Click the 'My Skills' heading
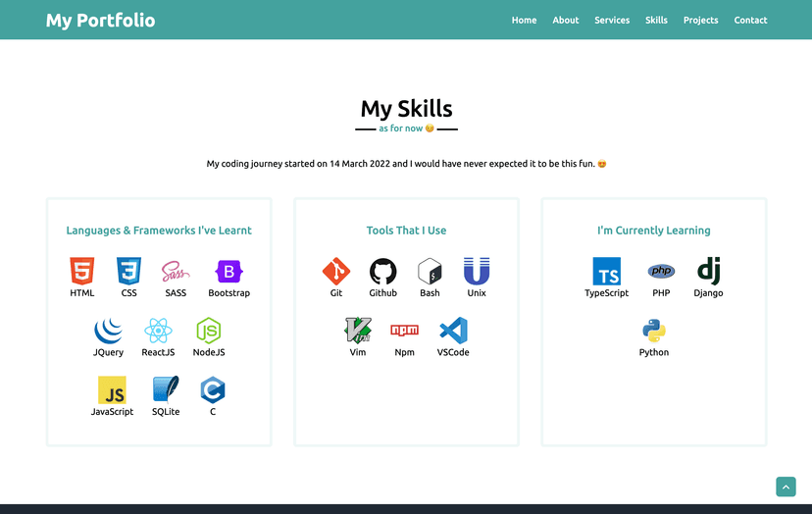Screen dimensions: 812x514 click(x=407, y=109)
